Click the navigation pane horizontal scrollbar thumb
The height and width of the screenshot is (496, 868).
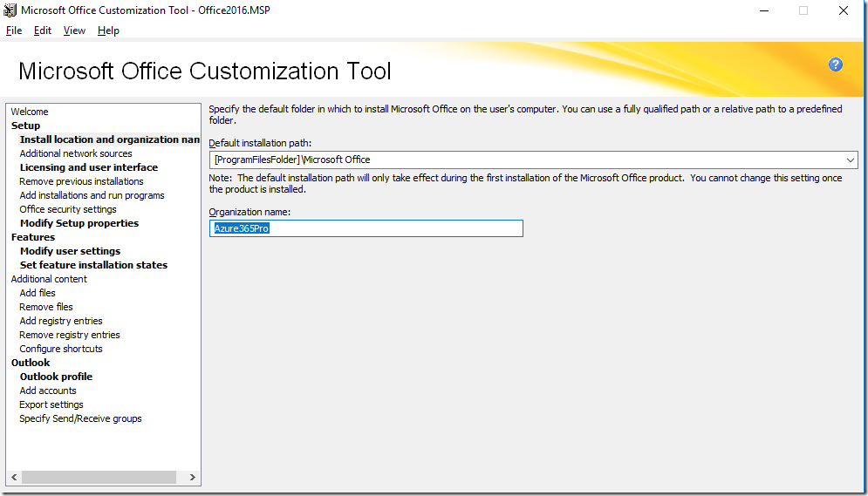99,477
